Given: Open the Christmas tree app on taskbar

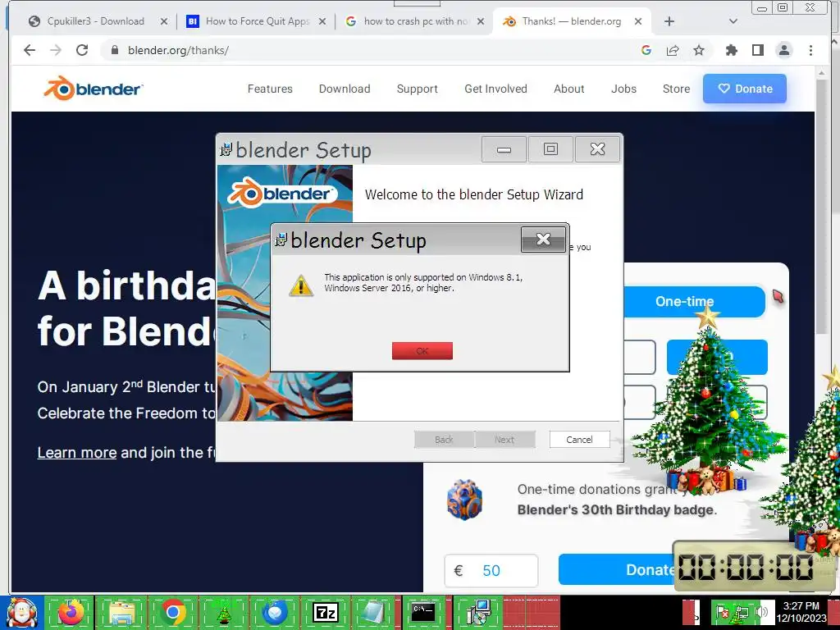Looking at the screenshot, I should click(224, 612).
